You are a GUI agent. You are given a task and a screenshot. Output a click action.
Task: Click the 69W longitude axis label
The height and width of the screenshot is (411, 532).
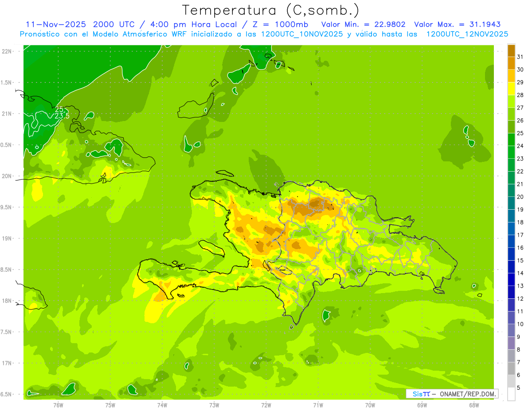(422, 405)
